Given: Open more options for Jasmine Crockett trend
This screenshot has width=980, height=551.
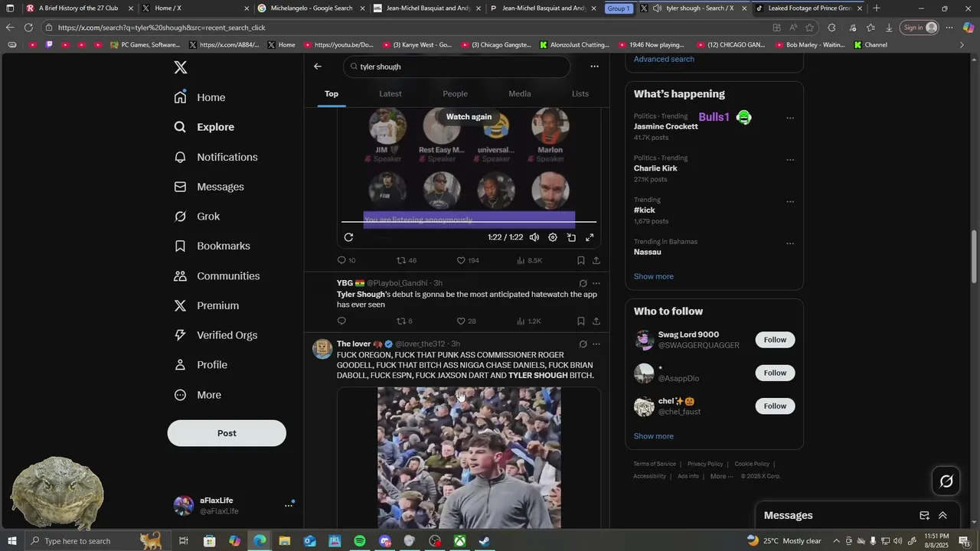Looking at the screenshot, I should [790, 118].
